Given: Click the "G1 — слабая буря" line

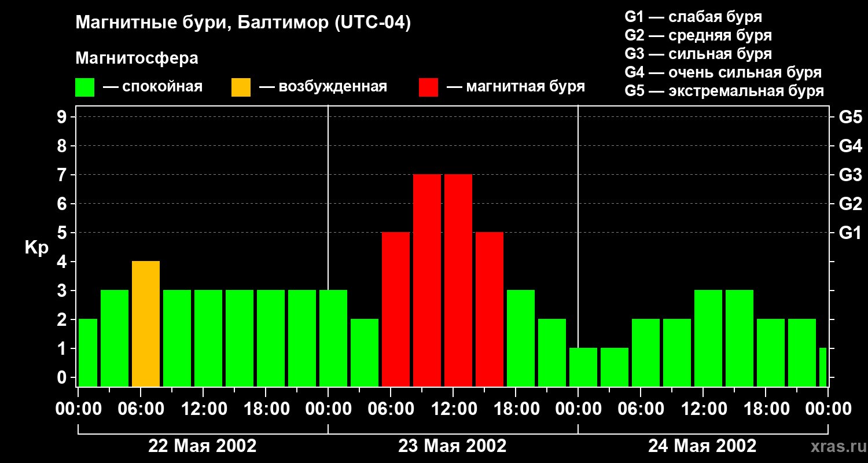Looking at the screenshot, I should [x=693, y=17].
